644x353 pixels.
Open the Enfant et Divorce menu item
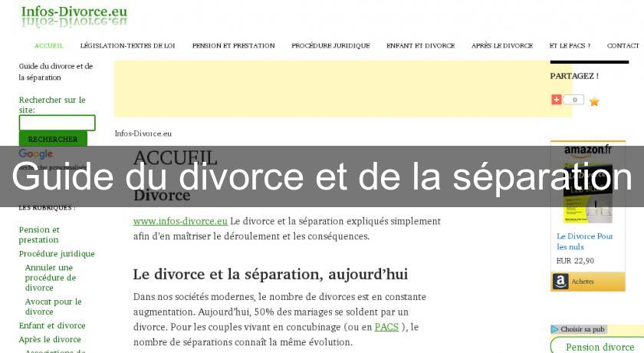[420, 46]
